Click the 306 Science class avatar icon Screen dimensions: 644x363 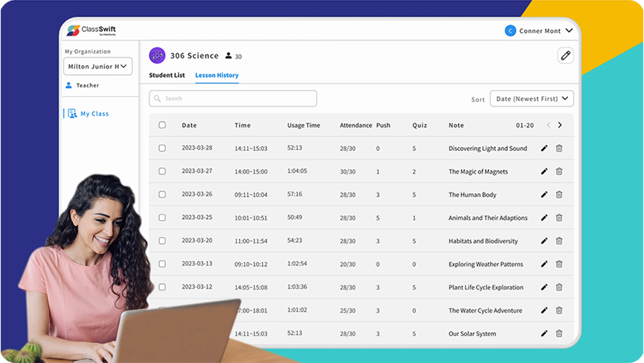[x=157, y=56]
